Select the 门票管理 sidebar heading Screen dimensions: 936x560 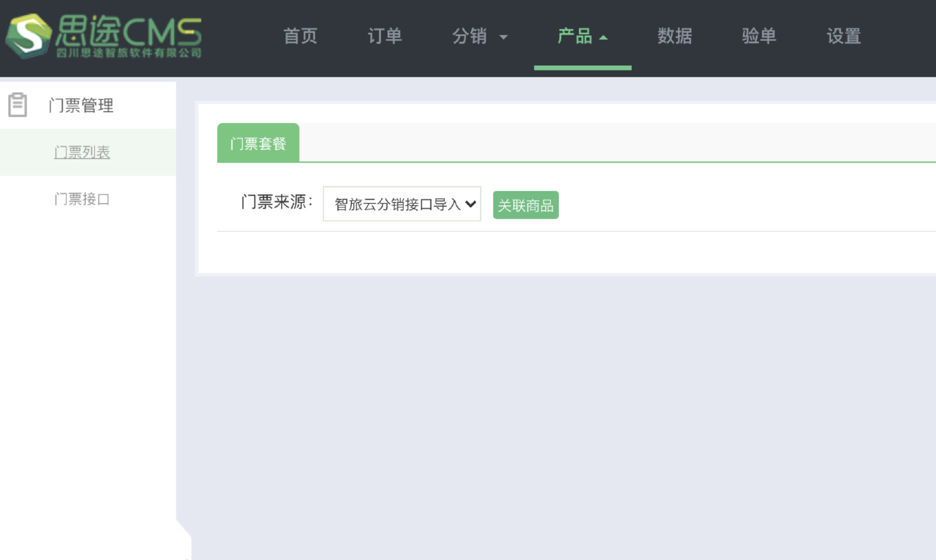81,105
